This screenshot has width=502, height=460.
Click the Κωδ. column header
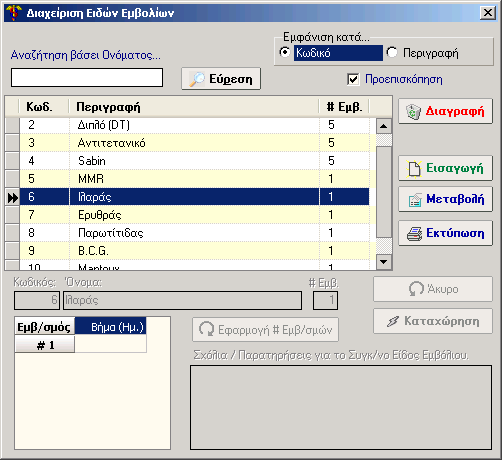click(x=44, y=107)
